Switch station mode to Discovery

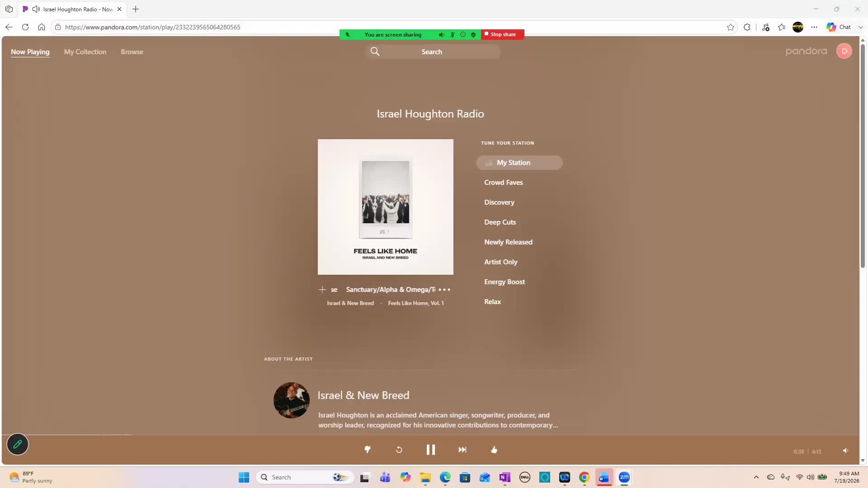pos(499,202)
